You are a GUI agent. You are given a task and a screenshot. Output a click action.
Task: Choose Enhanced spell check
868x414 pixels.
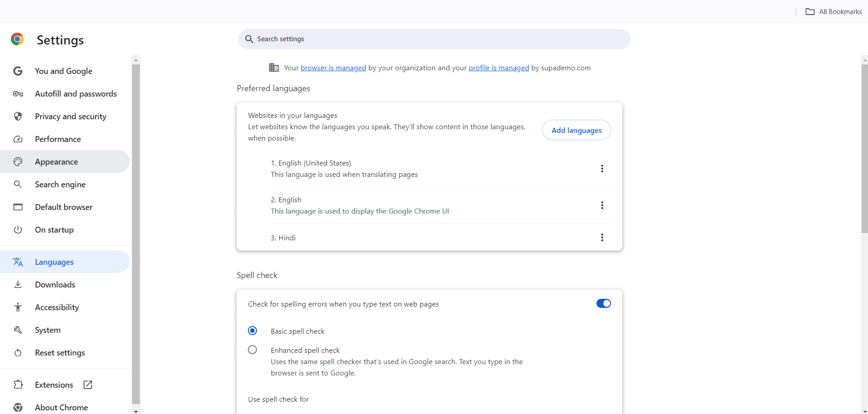coord(252,350)
